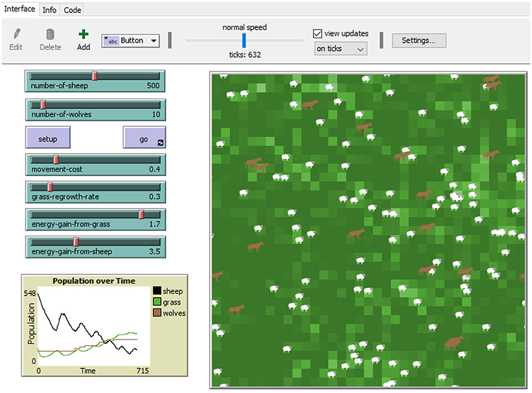Screen dimensions: 532x393
Task: Click the Delete trash can icon
Action: tap(50, 35)
